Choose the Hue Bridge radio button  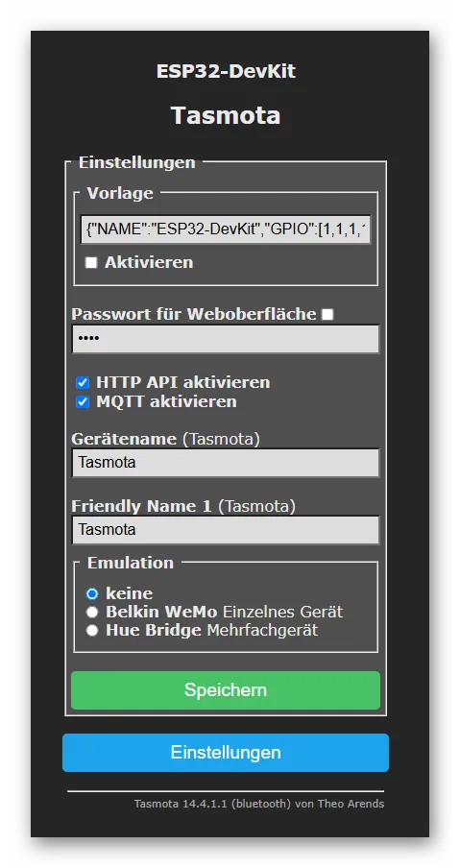coord(92,631)
